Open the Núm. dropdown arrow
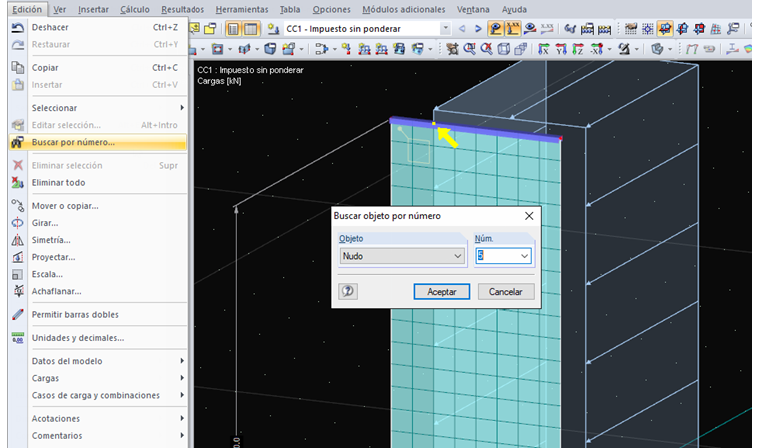 coord(524,256)
